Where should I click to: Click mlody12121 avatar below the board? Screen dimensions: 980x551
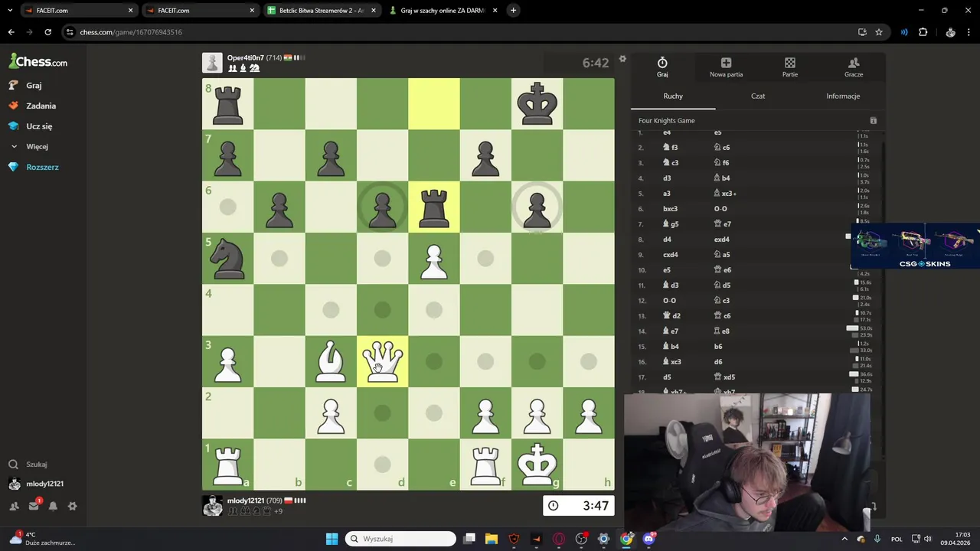[x=212, y=505]
